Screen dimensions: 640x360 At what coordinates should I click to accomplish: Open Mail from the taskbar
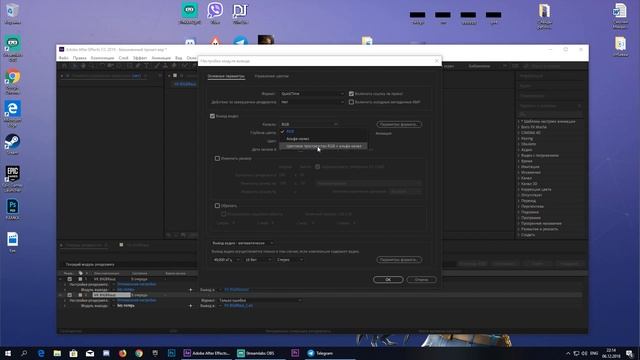pos(90,353)
